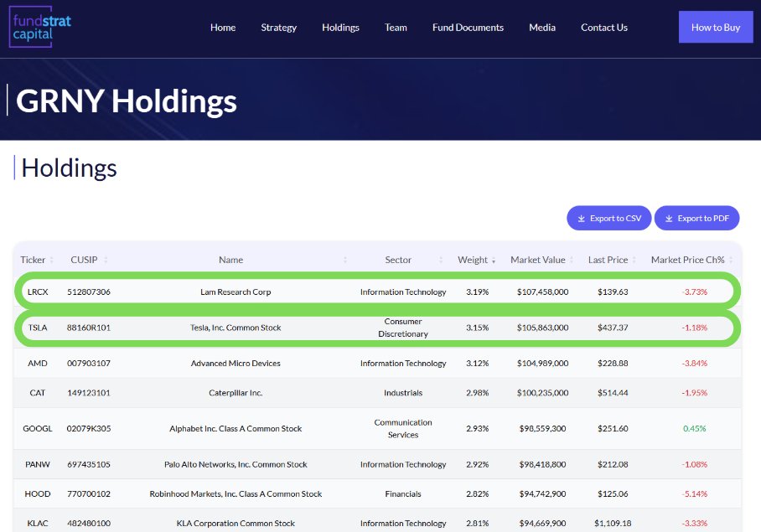Click the Fundstrat Capital logo
The width and height of the screenshot is (761, 532).
point(40,27)
